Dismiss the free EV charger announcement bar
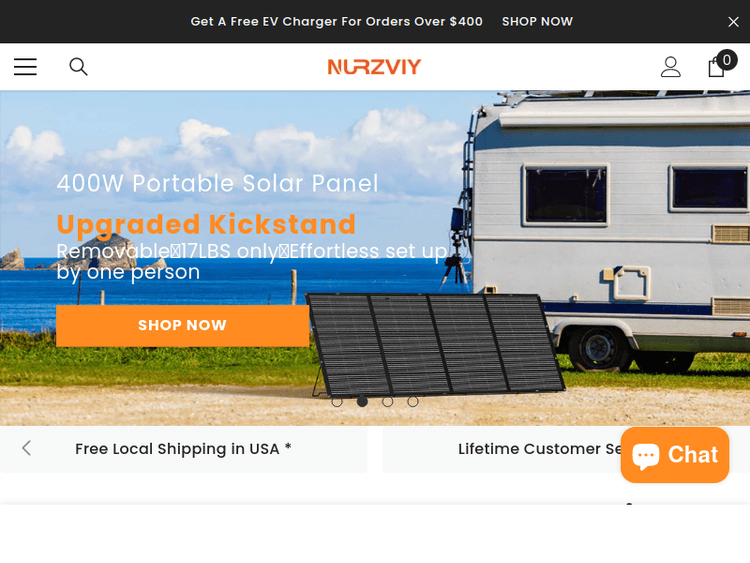This screenshot has width=750, height=563. point(733,22)
